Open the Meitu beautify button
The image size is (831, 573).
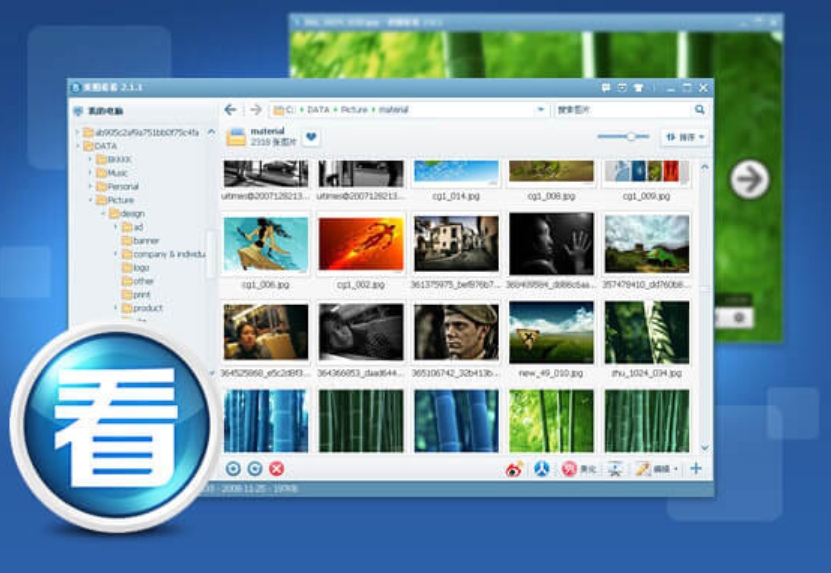pyautogui.click(x=579, y=469)
